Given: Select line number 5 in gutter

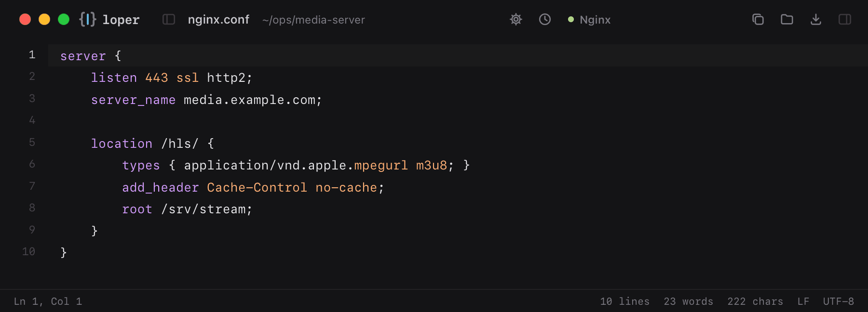Looking at the screenshot, I should [32, 143].
